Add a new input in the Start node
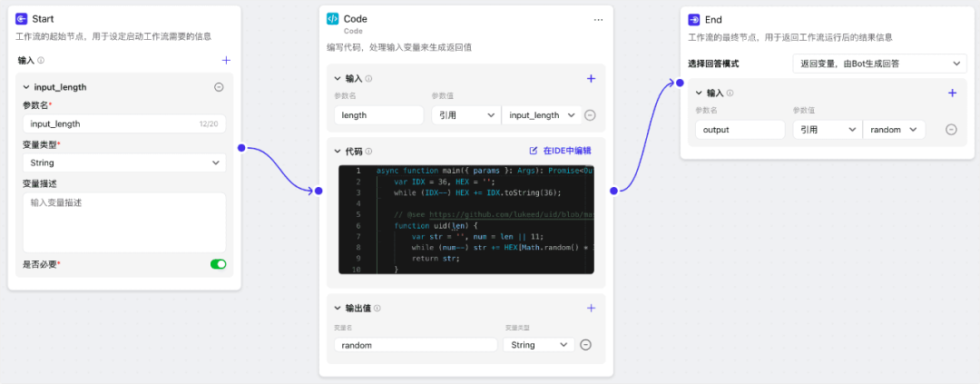Screen dimensions: 980x384 (x=226, y=60)
